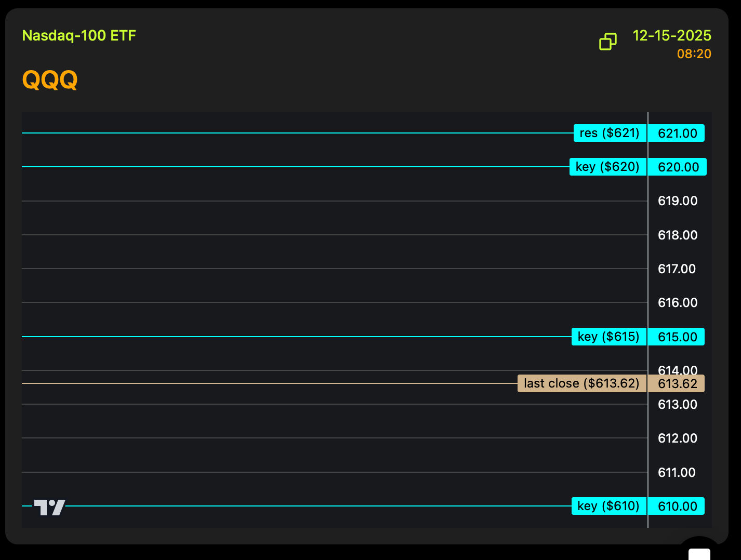The height and width of the screenshot is (560, 741).
Task: Click the 615.00 price axis tag
Action: click(677, 337)
